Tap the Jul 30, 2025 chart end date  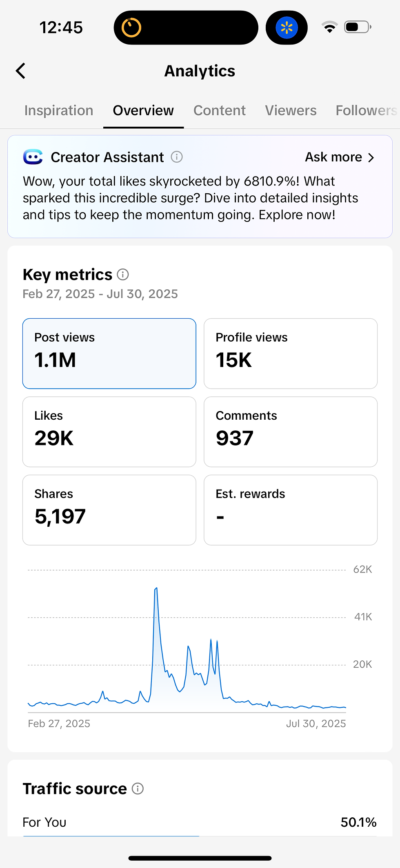[316, 723]
